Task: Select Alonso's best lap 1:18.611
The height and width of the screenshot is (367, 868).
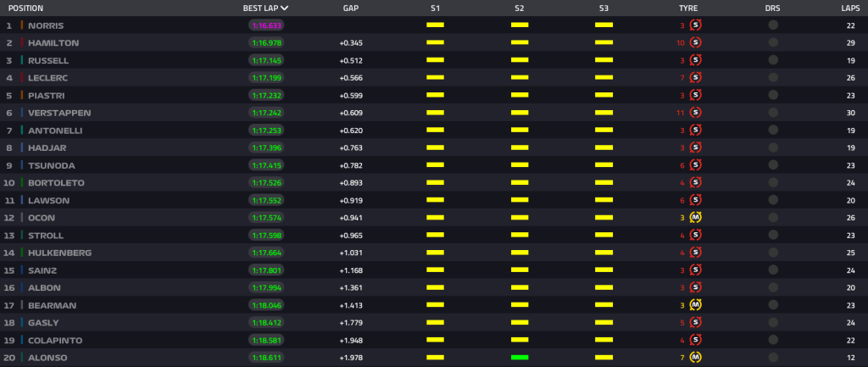Action: pyautogui.click(x=266, y=358)
